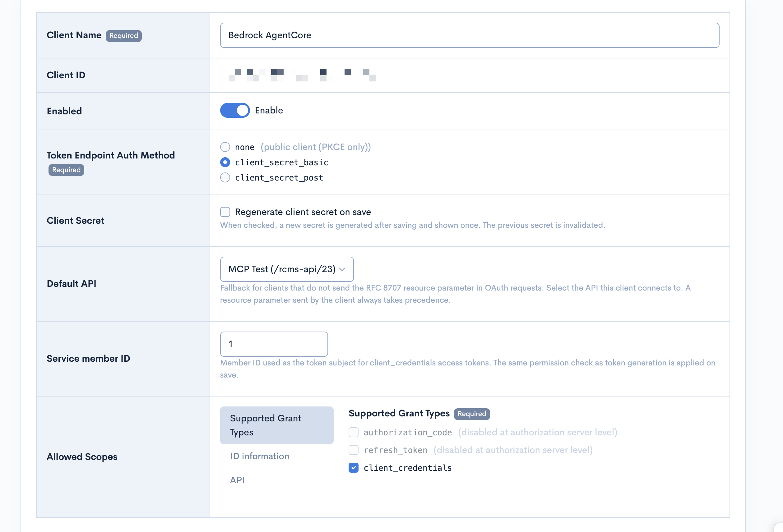Check the authorization_code grant type
Screen dimensions: 783x532
coord(354,432)
